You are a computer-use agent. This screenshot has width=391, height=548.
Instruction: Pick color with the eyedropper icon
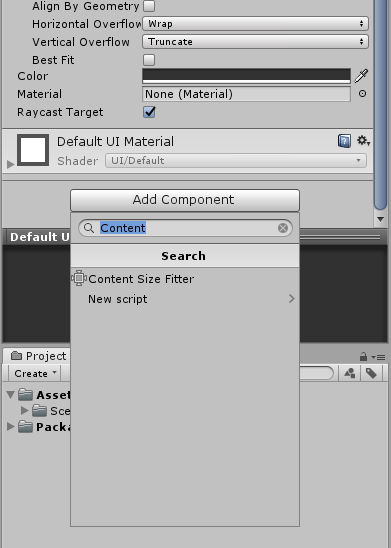[x=361, y=76]
